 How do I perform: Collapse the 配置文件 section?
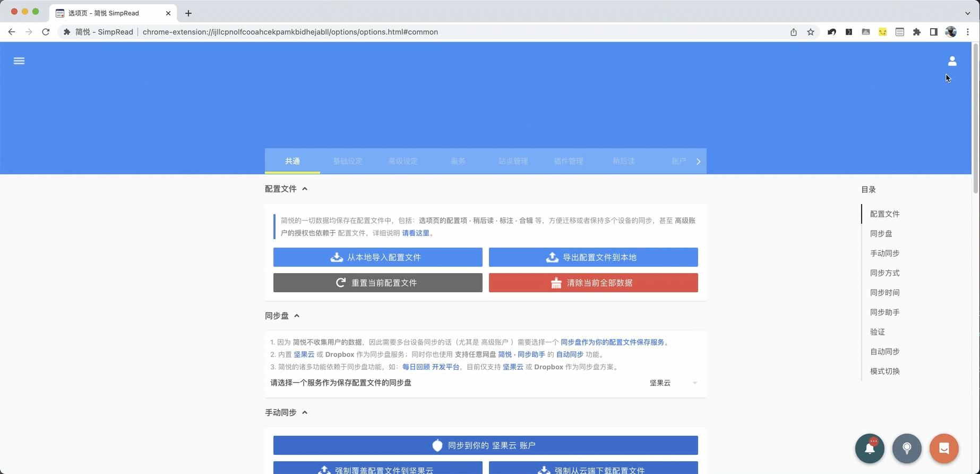(305, 189)
